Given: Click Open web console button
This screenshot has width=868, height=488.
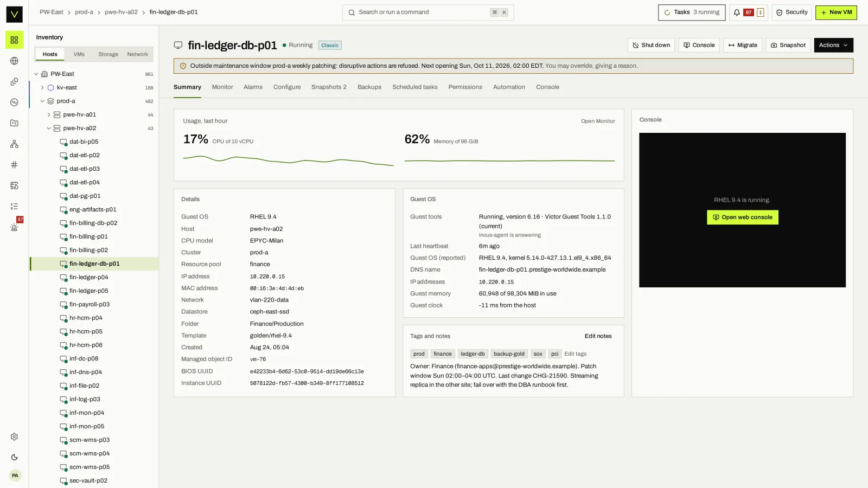Looking at the screenshot, I should coord(742,217).
